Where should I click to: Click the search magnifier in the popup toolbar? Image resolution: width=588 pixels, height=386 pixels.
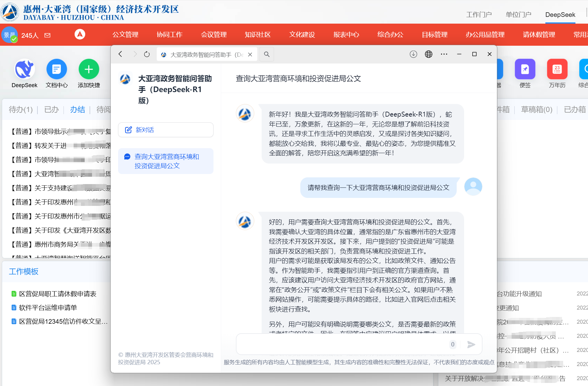(x=267, y=54)
